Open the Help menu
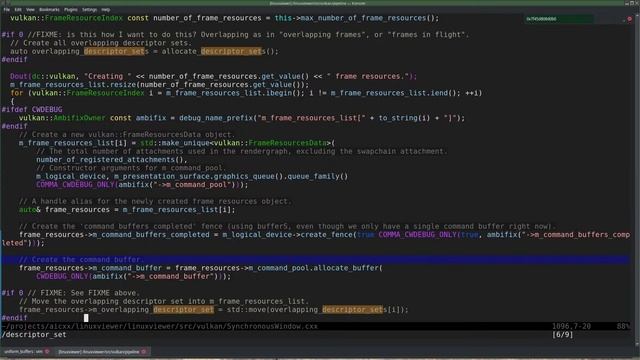Viewport: 640px width, 360px height. pos(106,9)
